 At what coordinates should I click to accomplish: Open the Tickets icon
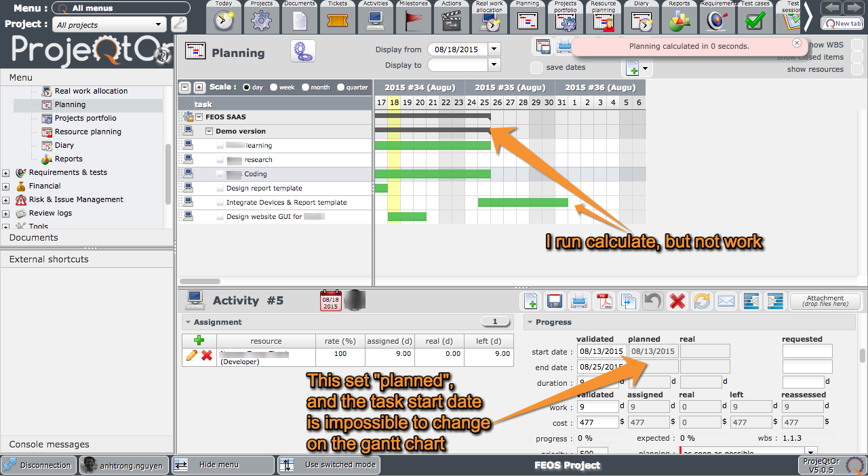pyautogui.click(x=338, y=20)
